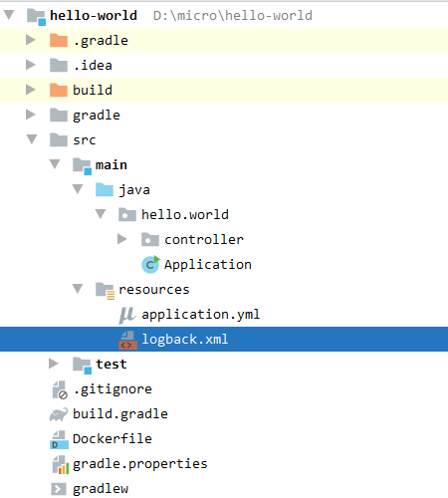Click the gradle.properties file icon
This screenshot has width=448, height=498.
click(x=61, y=464)
